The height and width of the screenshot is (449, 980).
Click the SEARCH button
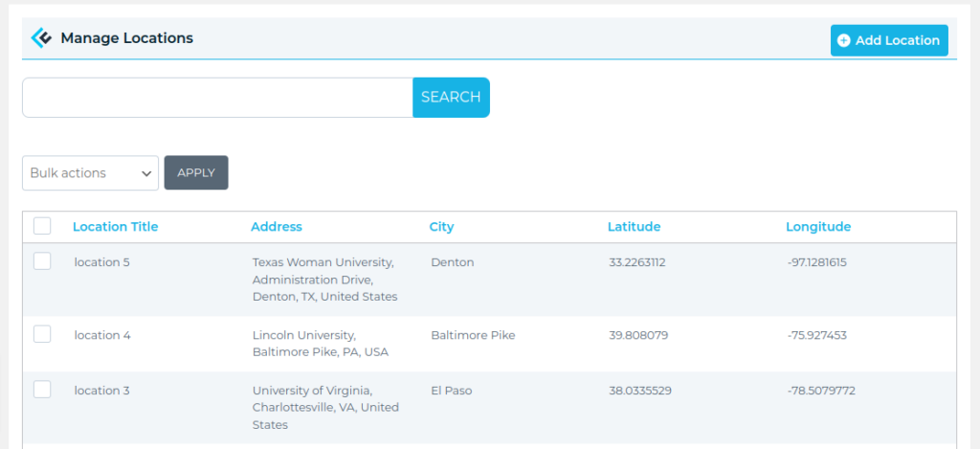click(x=451, y=98)
